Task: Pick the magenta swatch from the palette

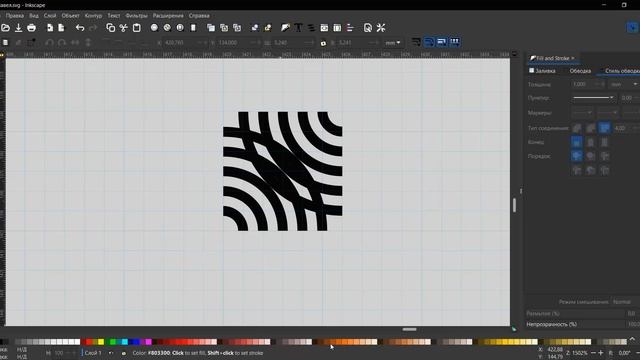Action: (x=149, y=342)
